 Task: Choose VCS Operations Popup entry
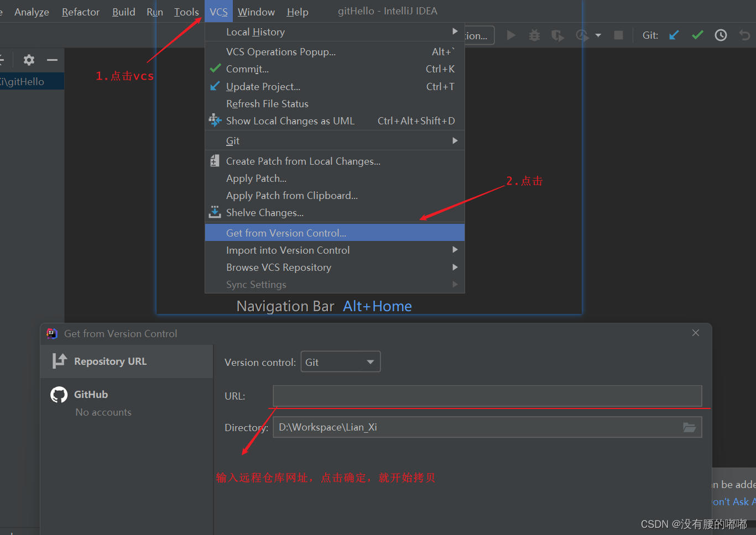[x=335, y=51]
